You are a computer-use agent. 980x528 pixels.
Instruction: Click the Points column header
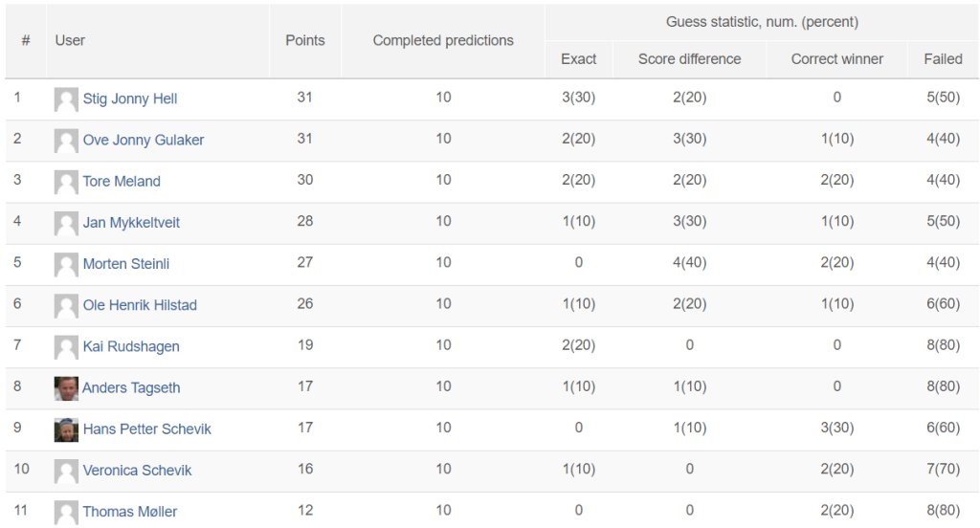coord(305,40)
